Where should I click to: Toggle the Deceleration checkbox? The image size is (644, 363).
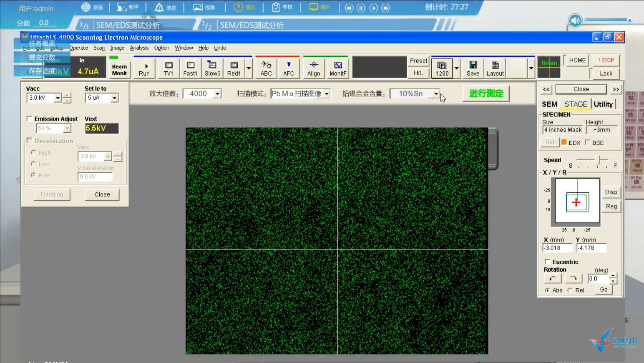point(29,141)
